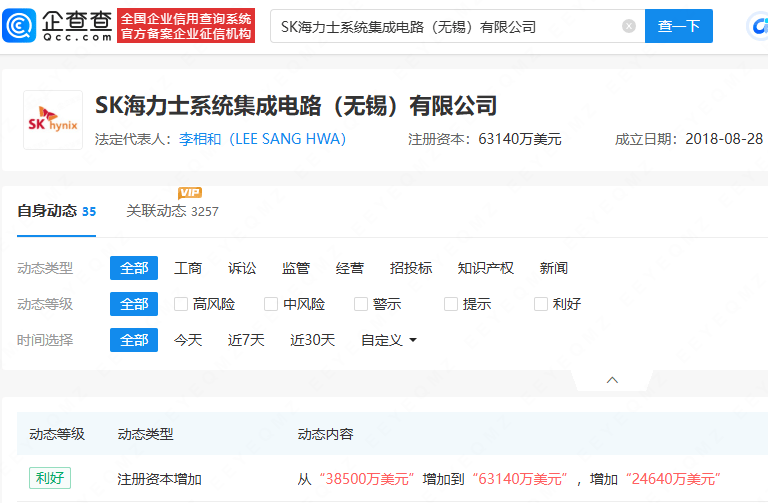This screenshot has width=768, height=503.
Task: Click the VIP badge above 关联动态
Action: coord(190,193)
